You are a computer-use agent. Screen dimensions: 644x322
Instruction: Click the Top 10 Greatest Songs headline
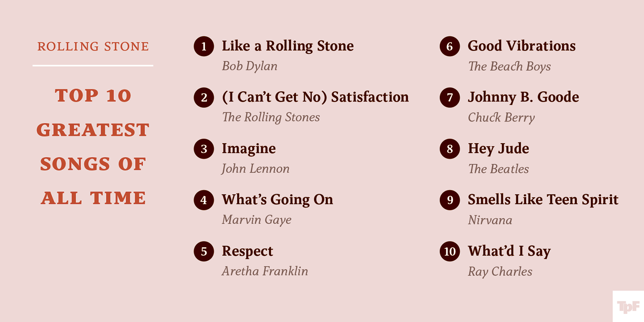(93, 147)
